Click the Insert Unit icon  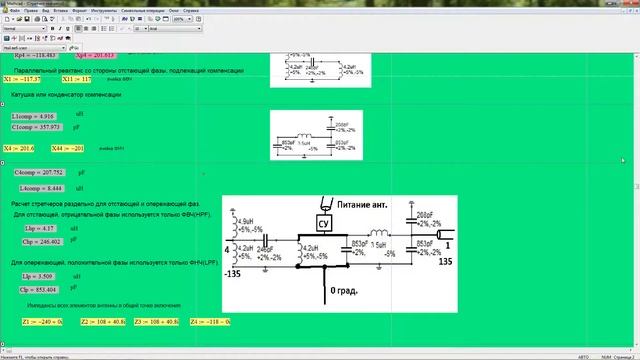point(132,19)
